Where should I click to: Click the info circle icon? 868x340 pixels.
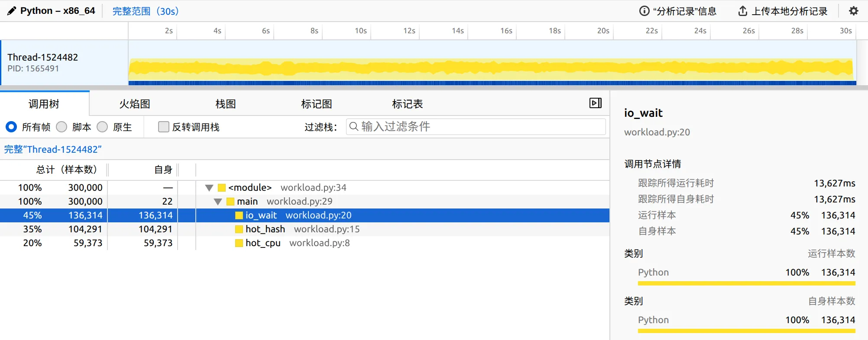tap(644, 11)
